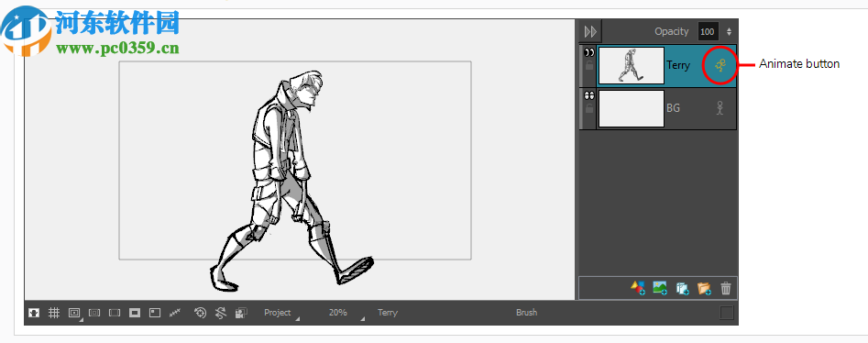The image size is (868, 343).
Task: Toggle the solid camera frame mask icon
Action: pyautogui.click(x=135, y=313)
